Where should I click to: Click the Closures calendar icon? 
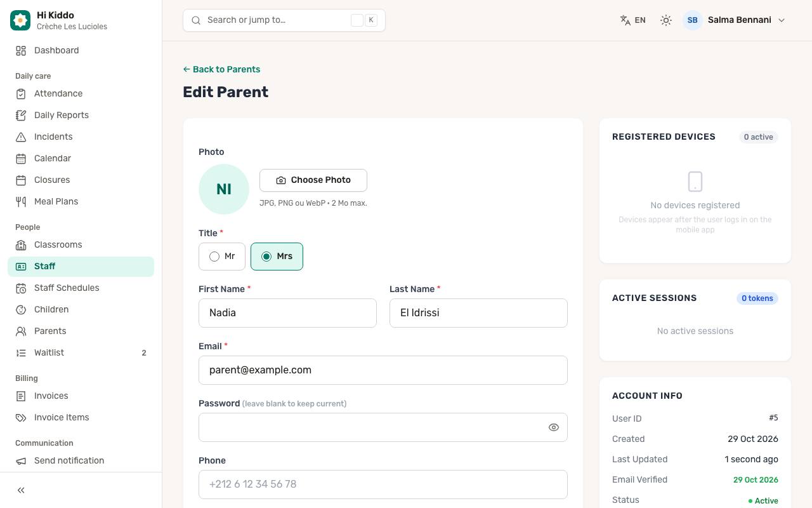click(x=21, y=180)
